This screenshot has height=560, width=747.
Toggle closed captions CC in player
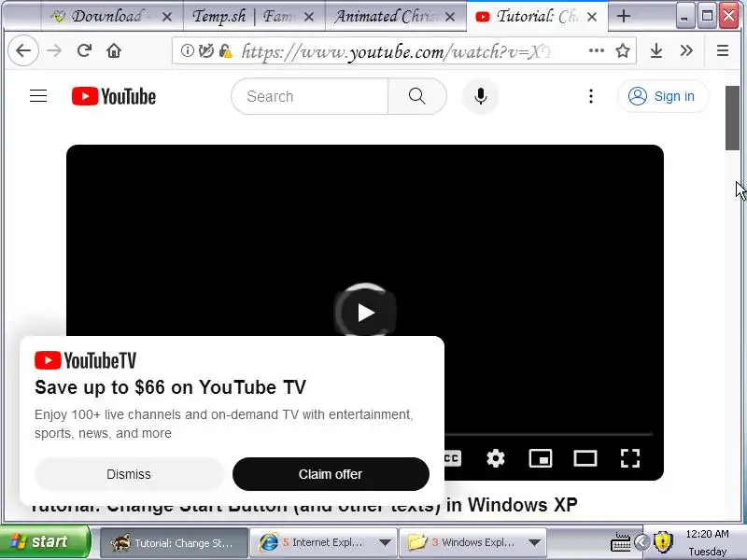(x=452, y=458)
